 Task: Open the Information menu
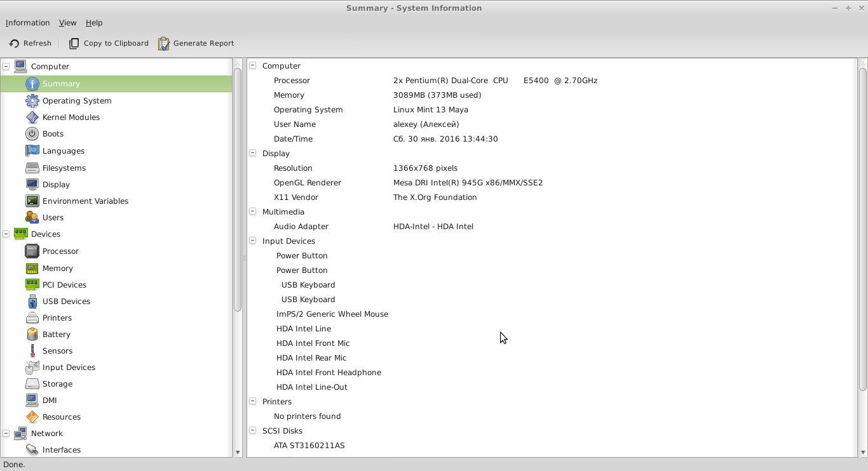(x=27, y=23)
